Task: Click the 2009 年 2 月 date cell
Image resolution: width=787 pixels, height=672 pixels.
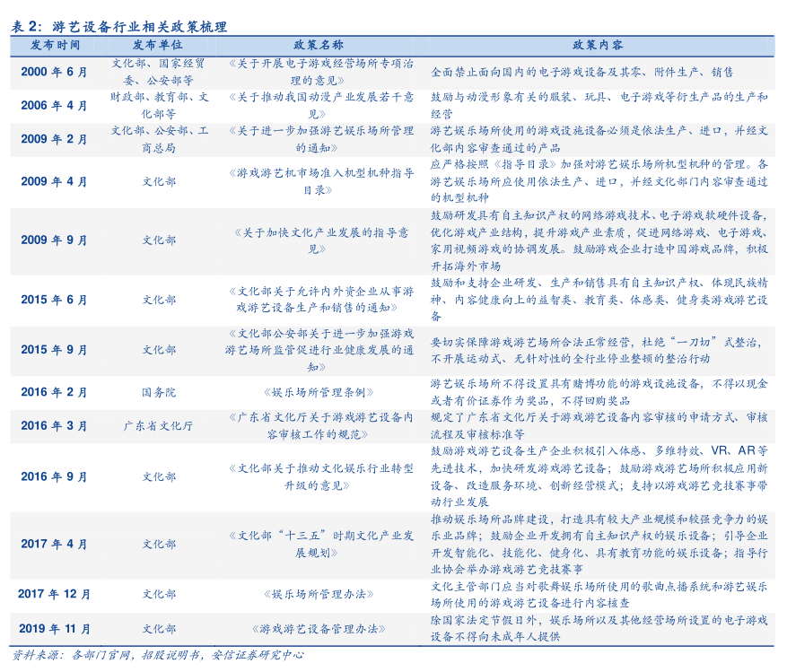Action: [55, 139]
